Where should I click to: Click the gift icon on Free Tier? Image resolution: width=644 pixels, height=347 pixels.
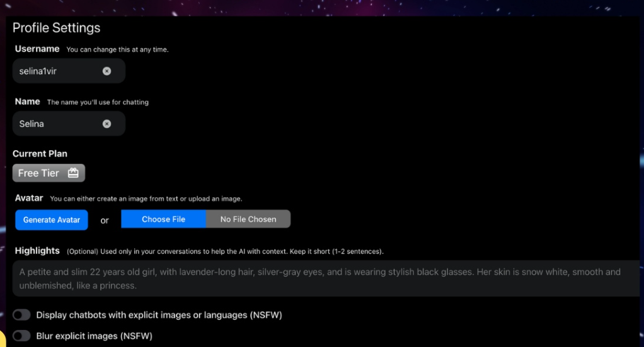click(x=73, y=173)
